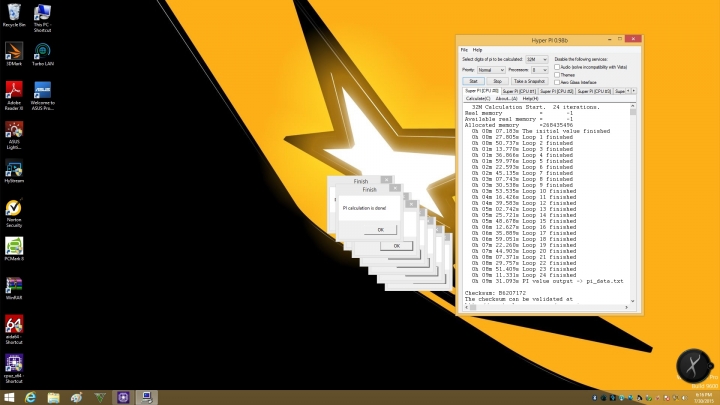720x405 pixels.
Task: Open the Windows Start button
Action: coord(9,397)
